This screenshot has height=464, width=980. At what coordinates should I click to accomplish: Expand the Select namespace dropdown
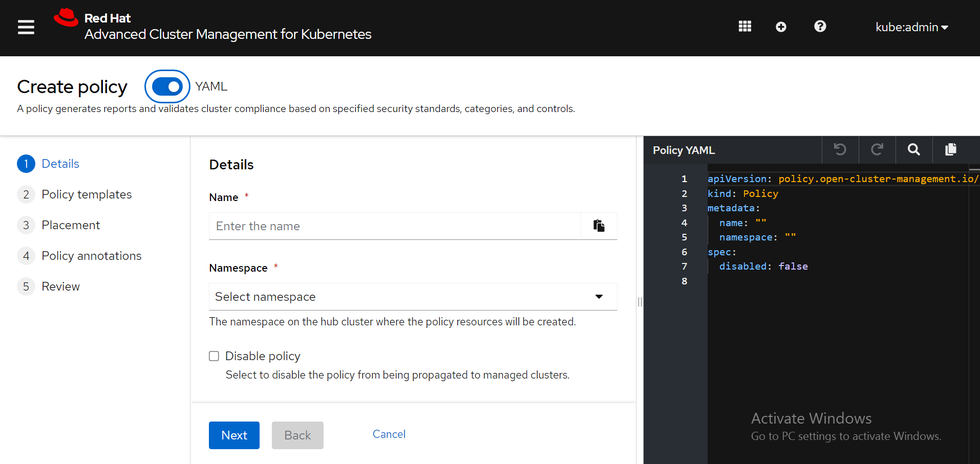click(x=413, y=297)
